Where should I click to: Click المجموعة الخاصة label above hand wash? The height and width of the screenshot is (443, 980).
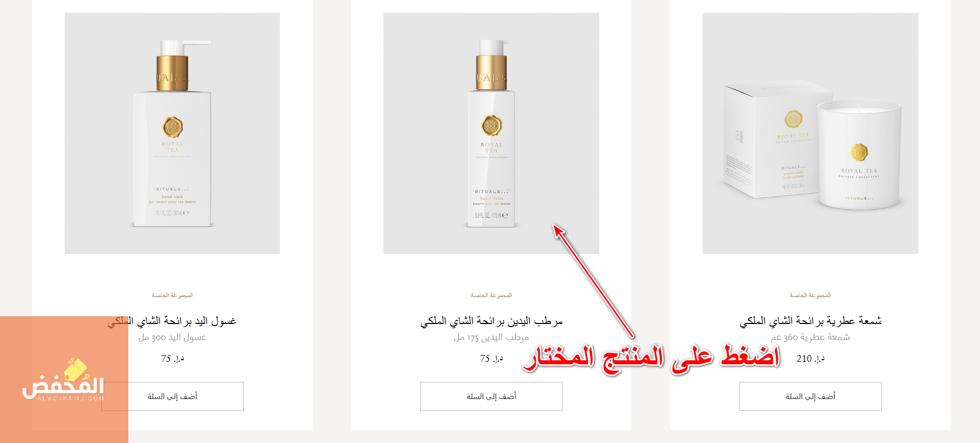(x=172, y=295)
